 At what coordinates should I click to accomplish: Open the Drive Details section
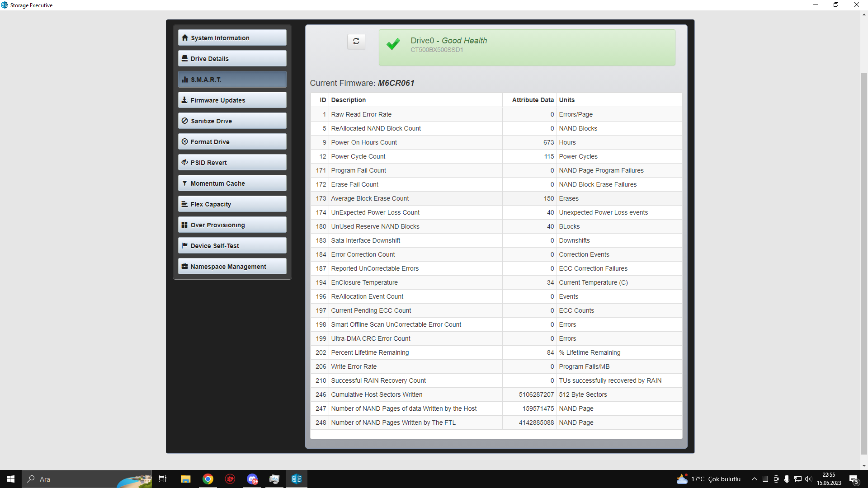click(232, 59)
